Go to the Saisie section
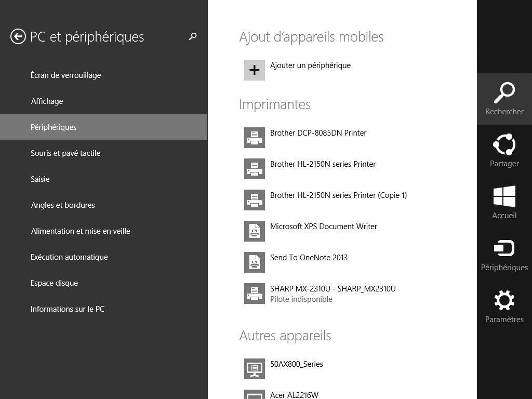 (x=103, y=179)
